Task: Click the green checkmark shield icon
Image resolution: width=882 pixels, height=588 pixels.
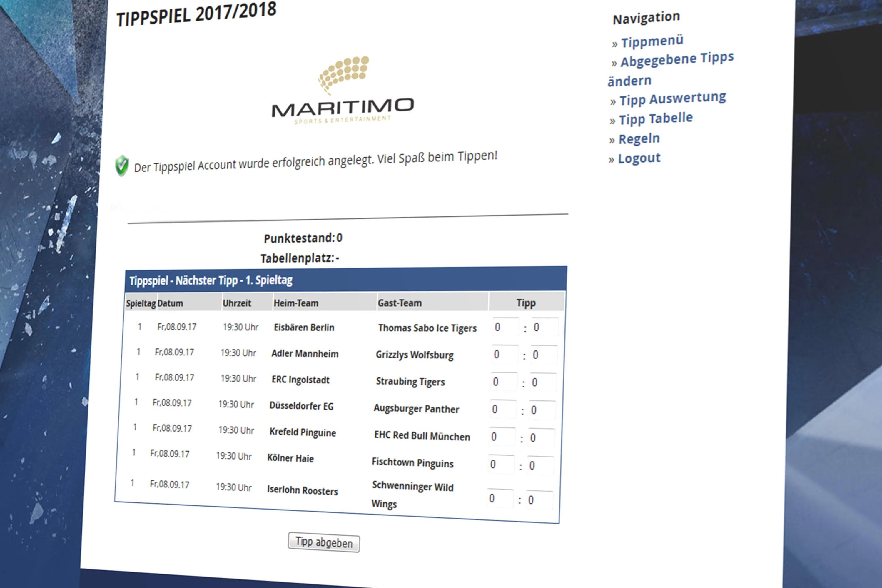Action: click(x=122, y=165)
